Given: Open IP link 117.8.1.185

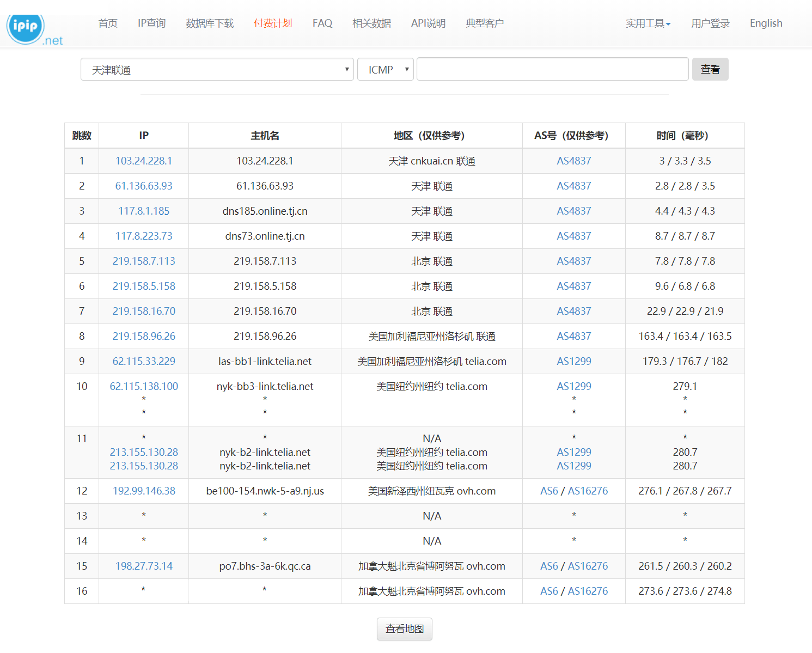Looking at the screenshot, I should tap(144, 211).
